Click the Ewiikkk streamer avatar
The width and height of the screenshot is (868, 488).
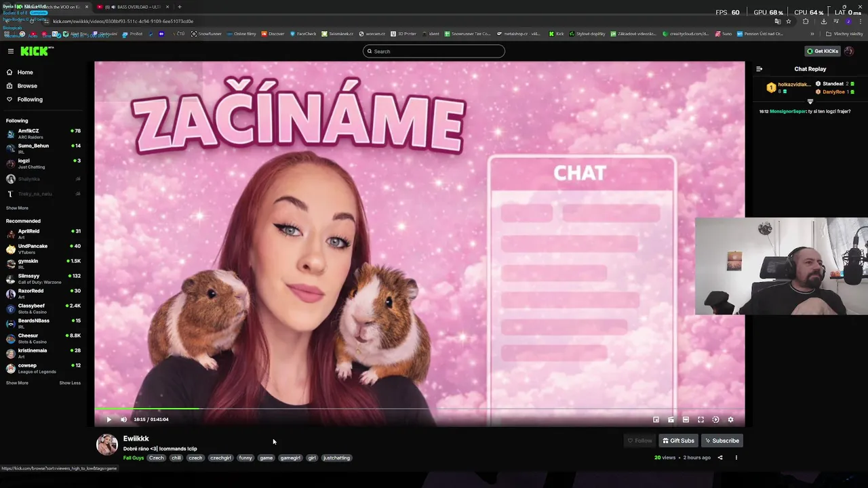106,445
